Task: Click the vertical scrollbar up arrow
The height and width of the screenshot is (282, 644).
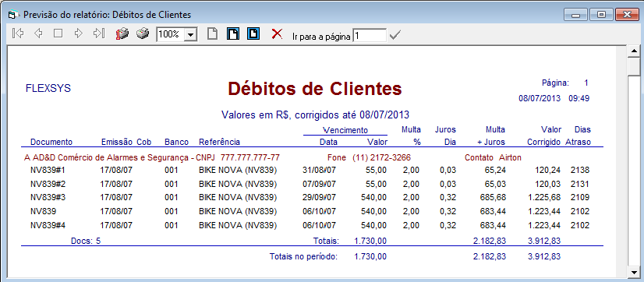Action: click(x=634, y=51)
